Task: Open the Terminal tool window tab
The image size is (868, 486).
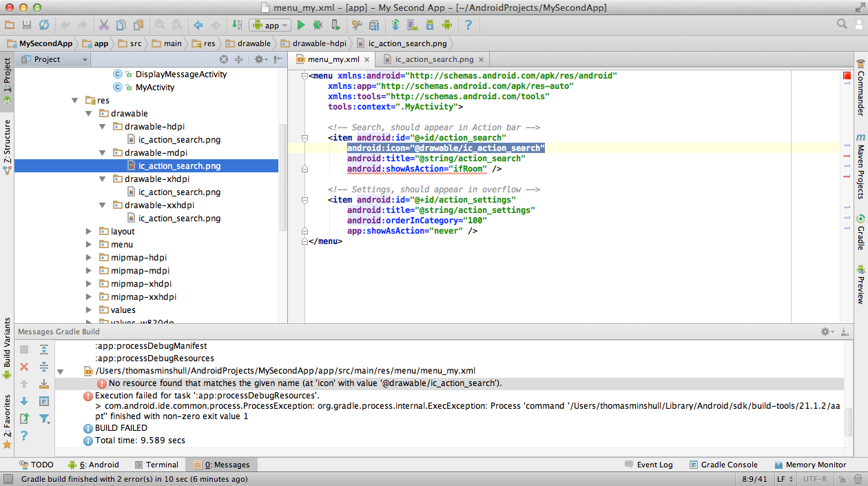Action: tap(157, 464)
